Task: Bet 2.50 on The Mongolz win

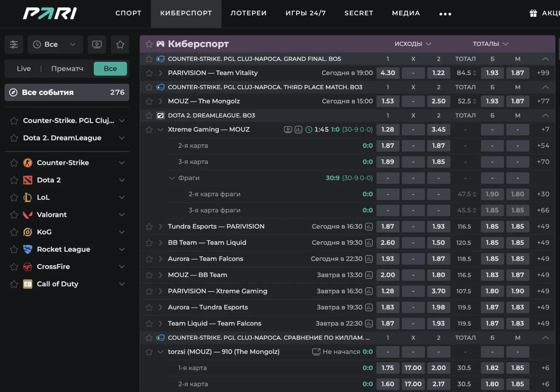Action: point(438,101)
